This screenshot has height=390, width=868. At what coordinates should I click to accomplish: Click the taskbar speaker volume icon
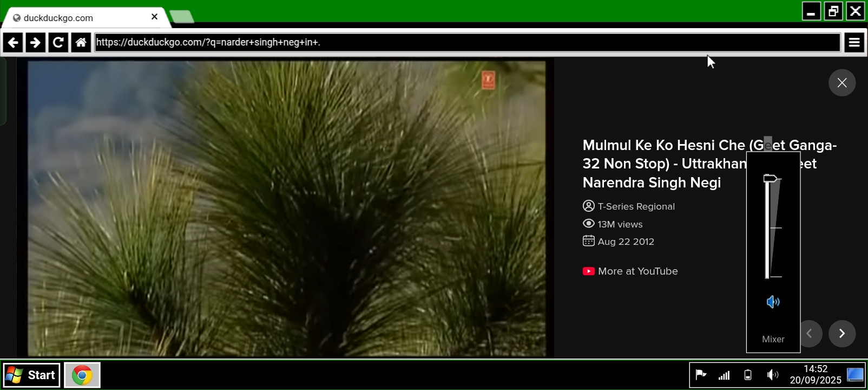(772, 375)
